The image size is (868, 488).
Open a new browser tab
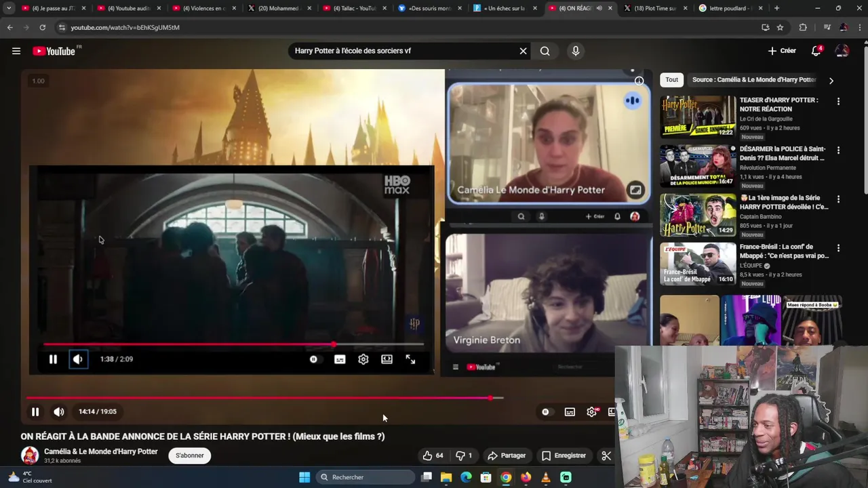776,8
